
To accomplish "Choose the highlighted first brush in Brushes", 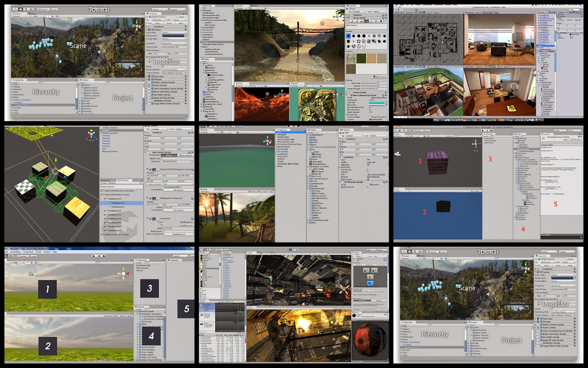I will pos(348,36).
